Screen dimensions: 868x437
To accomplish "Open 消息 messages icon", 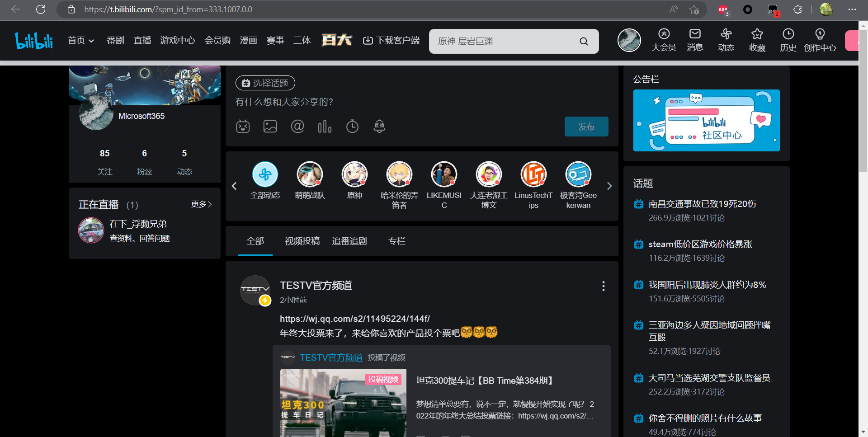I will tap(695, 40).
